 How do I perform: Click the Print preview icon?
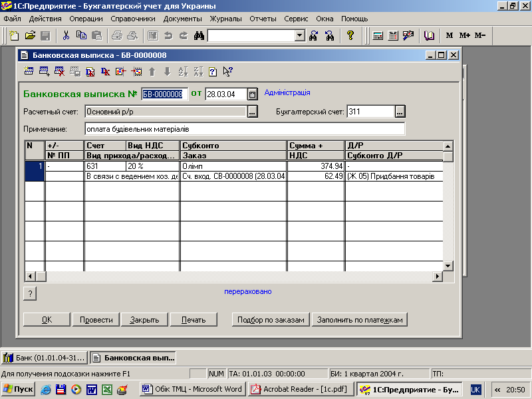(x=132, y=35)
